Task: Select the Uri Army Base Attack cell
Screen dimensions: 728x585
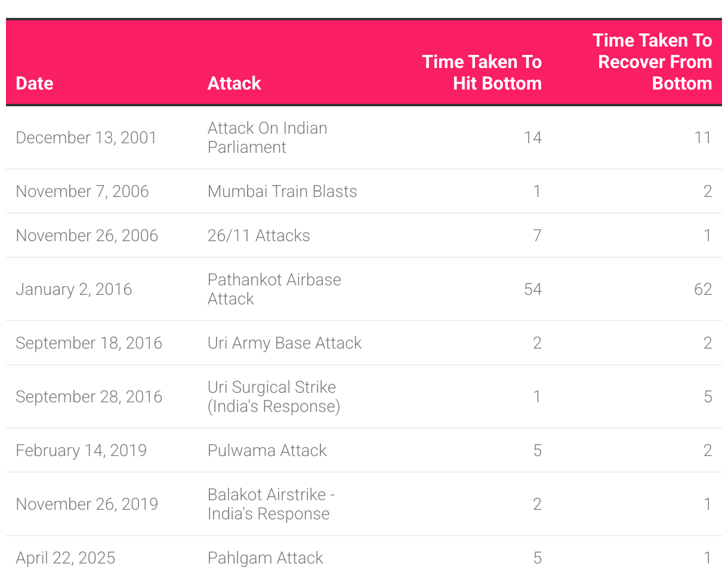Action: 285,343
